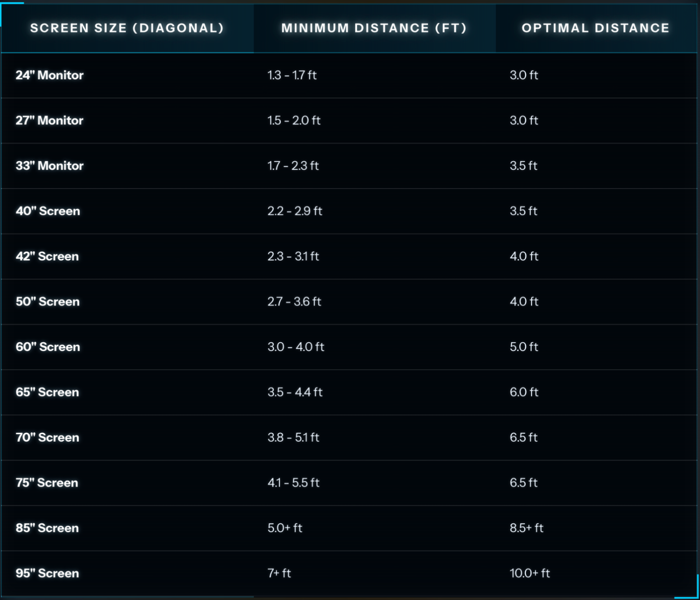Click the Screen Size (Diagonal) column header
The image size is (700, 600).
point(127,28)
